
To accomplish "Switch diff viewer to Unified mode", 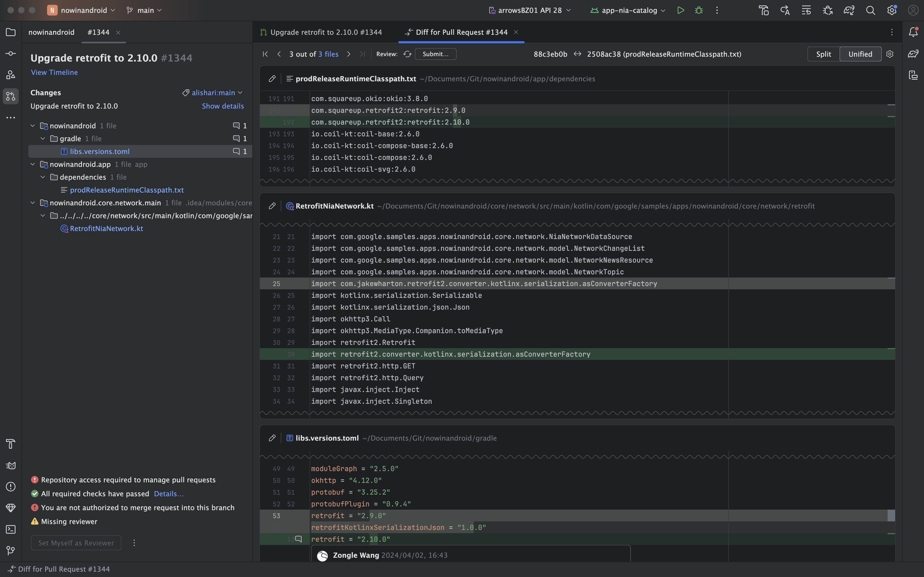I will click(x=860, y=54).
